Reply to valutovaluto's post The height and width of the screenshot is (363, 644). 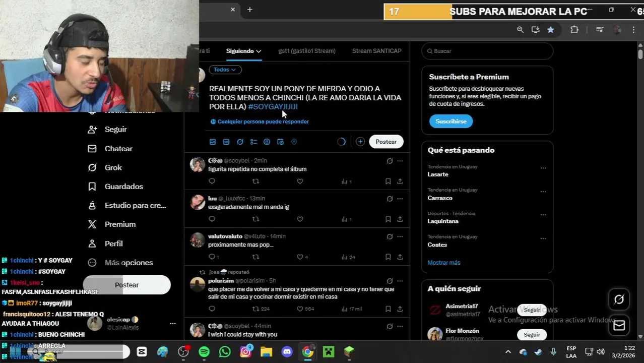pos(212,257)
